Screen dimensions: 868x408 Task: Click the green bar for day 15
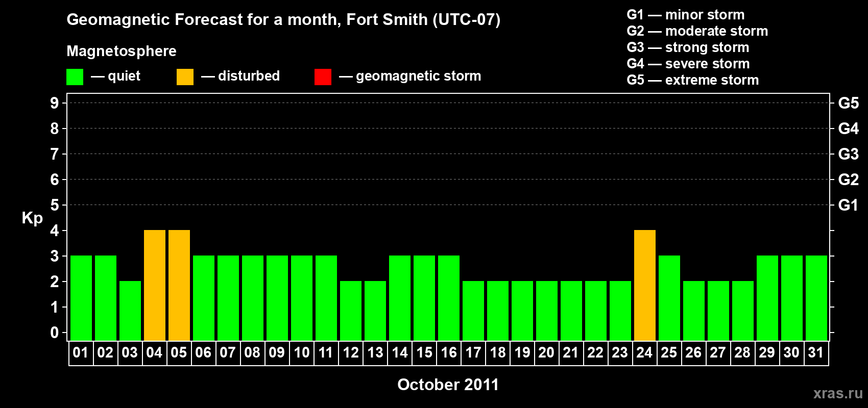click(424, 298)
